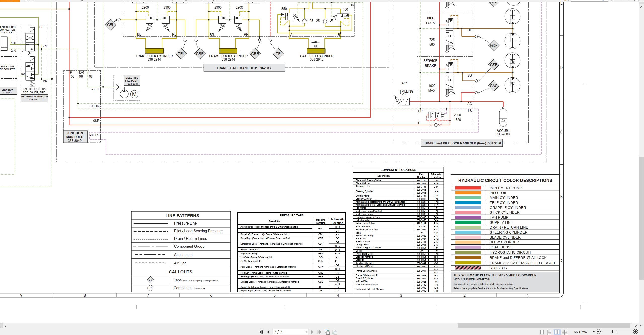Click the left FRAME LOCK CYLINDER 338-2944 label
This screenshot has height=335, width=644.
pyautogui.click(x=154, y=58)
